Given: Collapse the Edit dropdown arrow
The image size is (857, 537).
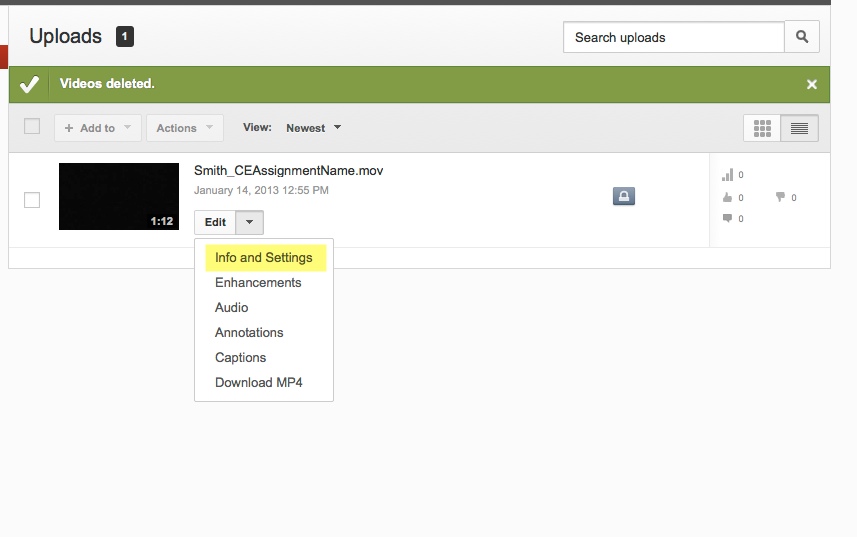Looking at the screenshot, I should click(250, 222).
